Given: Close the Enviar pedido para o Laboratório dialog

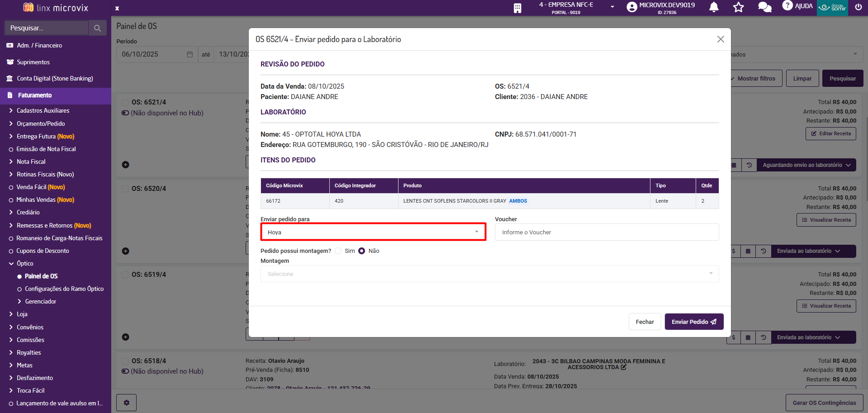Looking at the screenshot, I should coord(721,39).
